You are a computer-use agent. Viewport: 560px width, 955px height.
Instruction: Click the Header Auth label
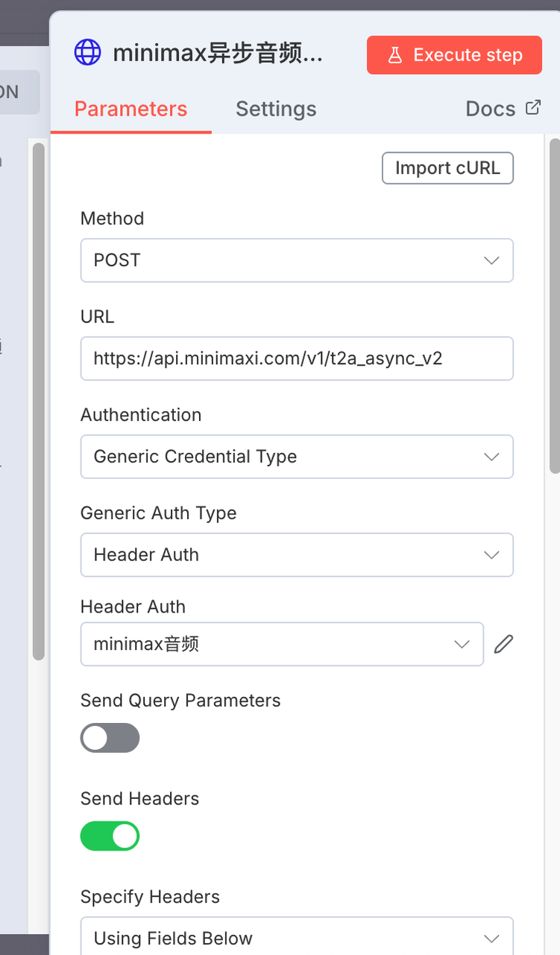tap(133, 607)
